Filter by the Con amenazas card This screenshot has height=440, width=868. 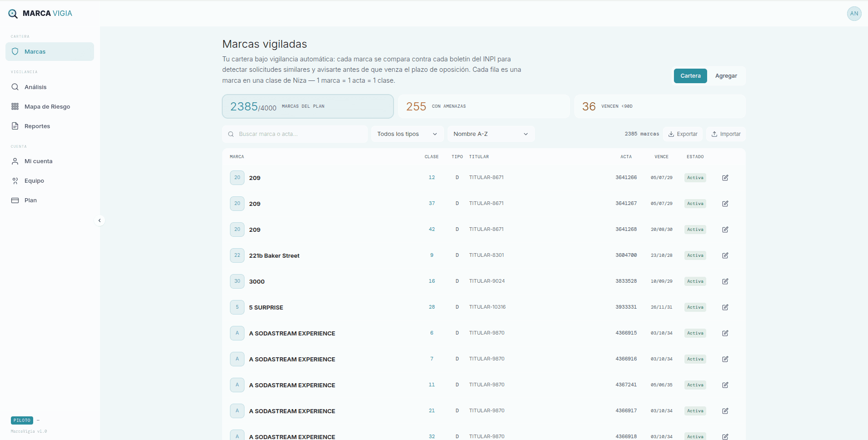click(484, 106)
